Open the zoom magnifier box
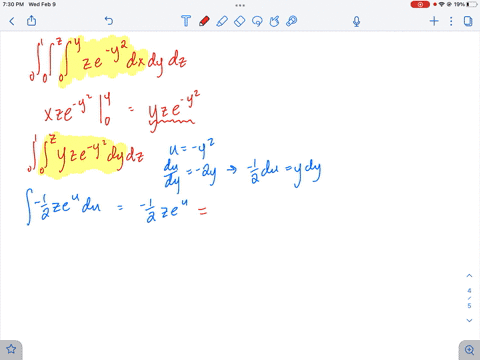480x360 pixels. coord(469,350)
